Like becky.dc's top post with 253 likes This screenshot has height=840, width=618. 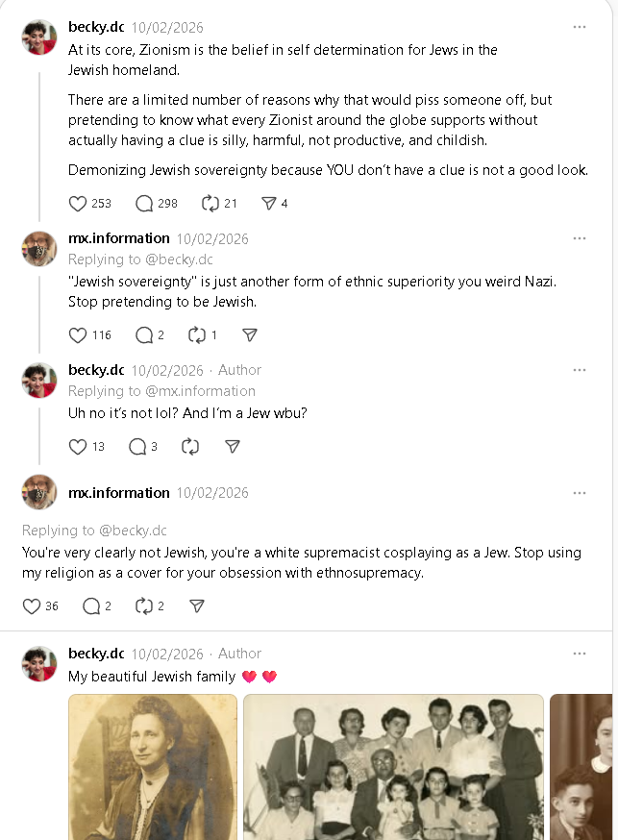tap(78, 204)
